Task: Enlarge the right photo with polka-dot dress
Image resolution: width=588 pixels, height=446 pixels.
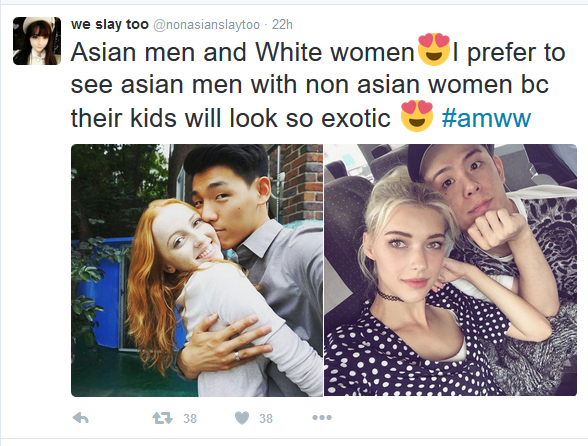Action: (x=450, y=270)
